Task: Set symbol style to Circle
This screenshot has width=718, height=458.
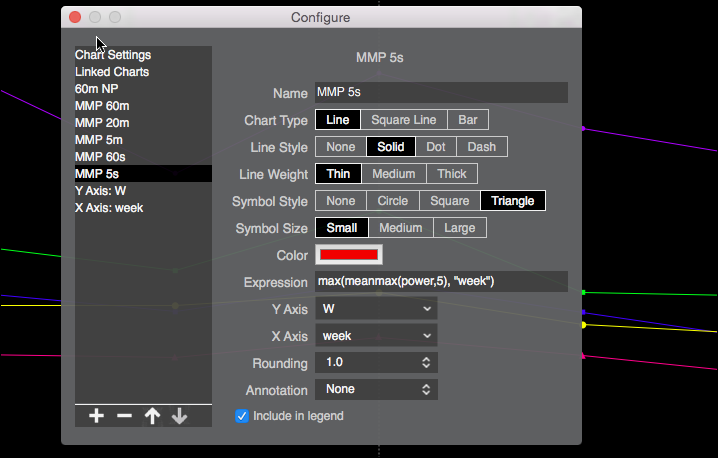Action: (393, 201)
